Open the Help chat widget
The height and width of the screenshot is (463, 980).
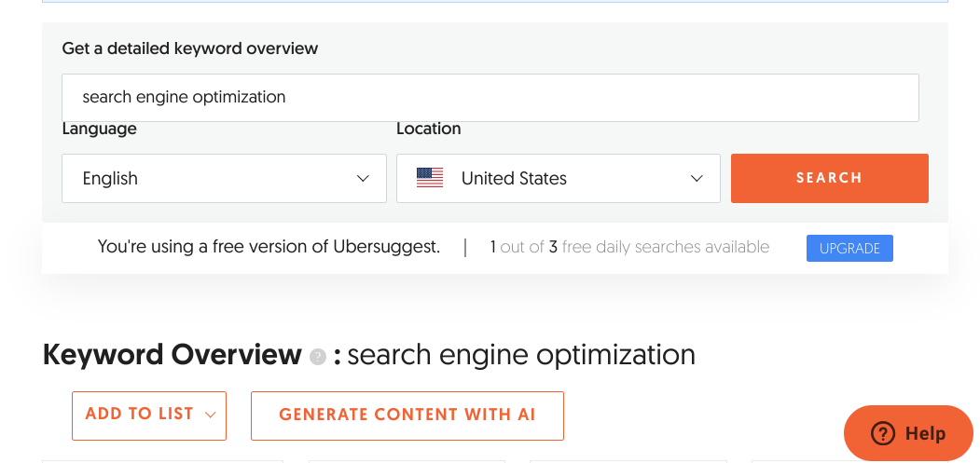908,433
